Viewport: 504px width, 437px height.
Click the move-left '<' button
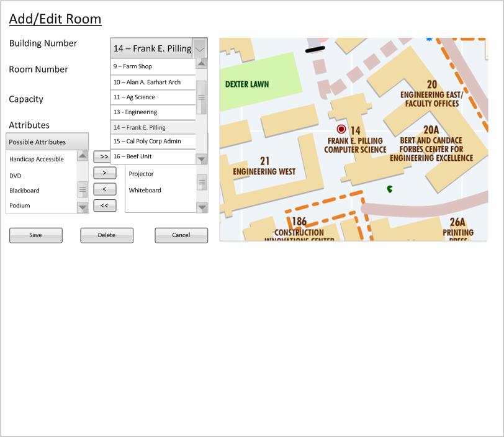click(x=104, y=189)
